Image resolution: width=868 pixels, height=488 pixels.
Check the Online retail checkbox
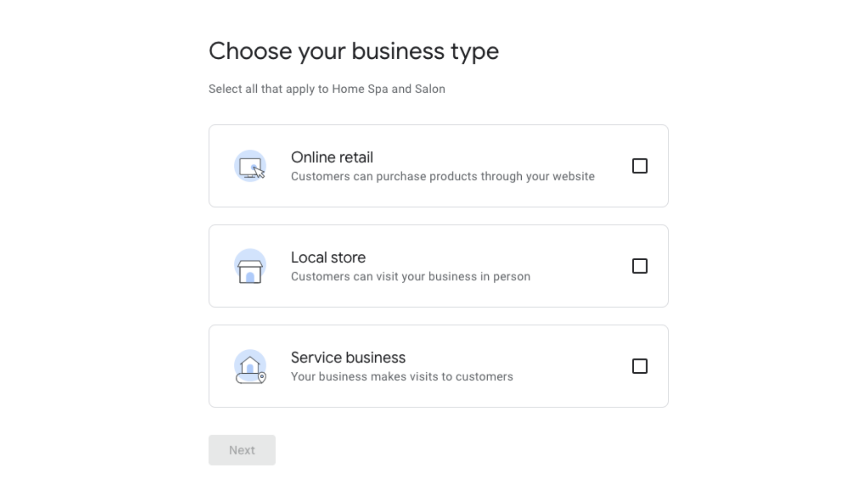click(639, 166)
